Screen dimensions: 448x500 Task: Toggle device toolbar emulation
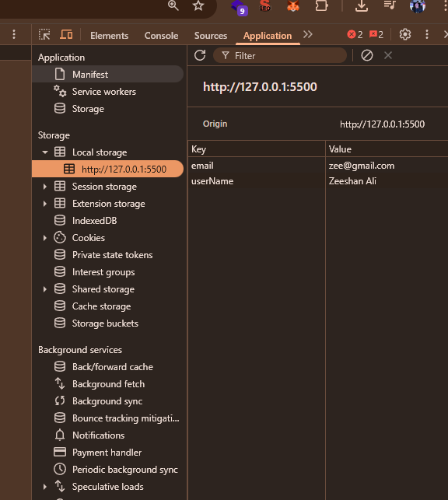coord(66,34)
